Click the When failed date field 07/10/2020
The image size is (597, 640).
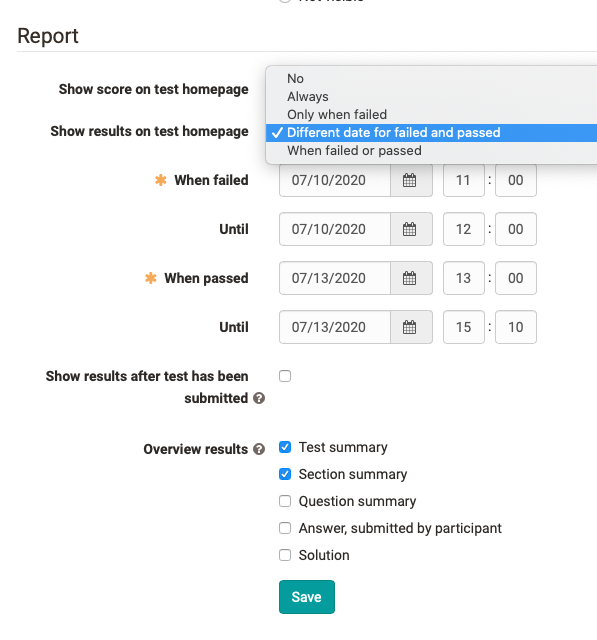click(335, 180)
